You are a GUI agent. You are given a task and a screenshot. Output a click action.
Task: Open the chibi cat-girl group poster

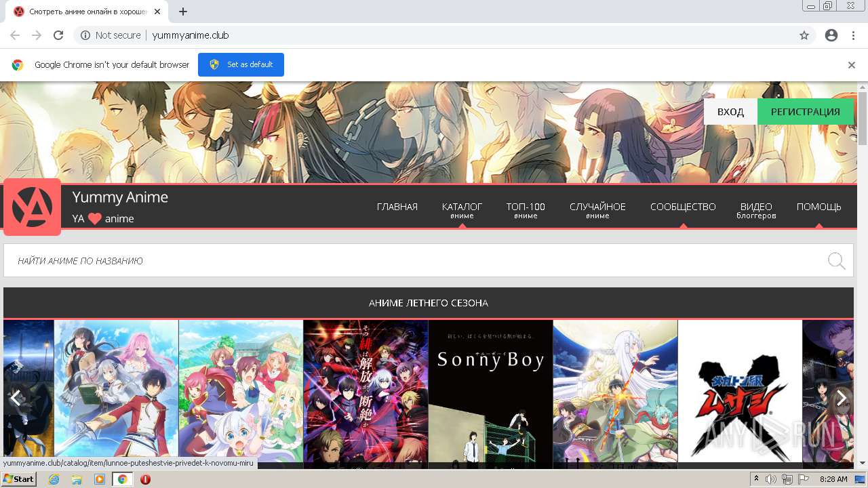click(x=241, y=394)
